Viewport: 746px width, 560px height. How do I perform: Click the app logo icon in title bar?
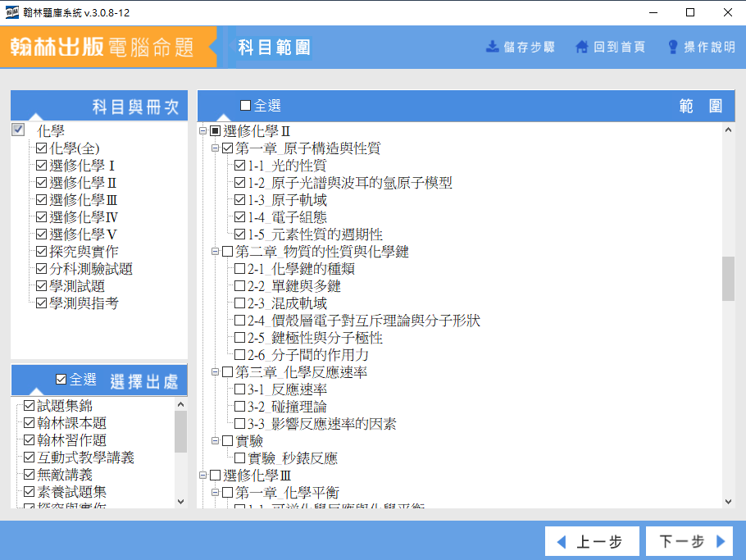12,12
